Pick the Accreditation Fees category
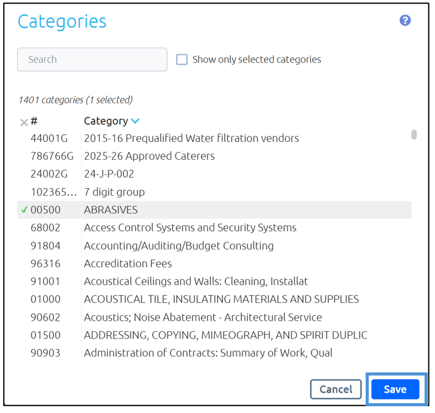The height and width of the screenshot is (413, 435). tap(214, 264)
